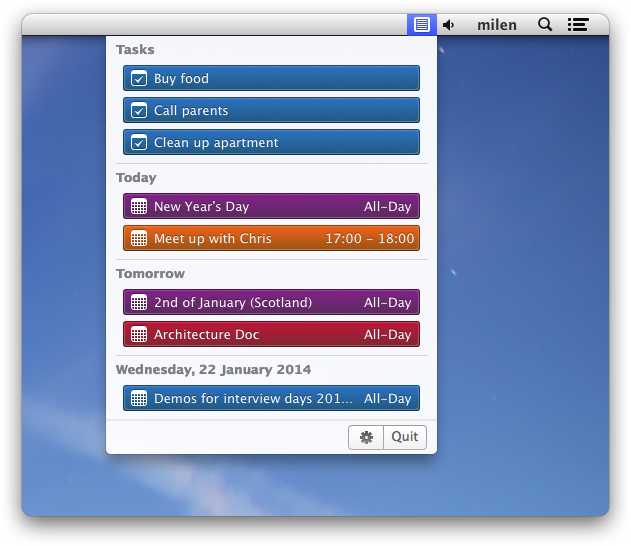Click the Quit button
631x546 pixels.
pyautogui.click(x=405, y=437)
